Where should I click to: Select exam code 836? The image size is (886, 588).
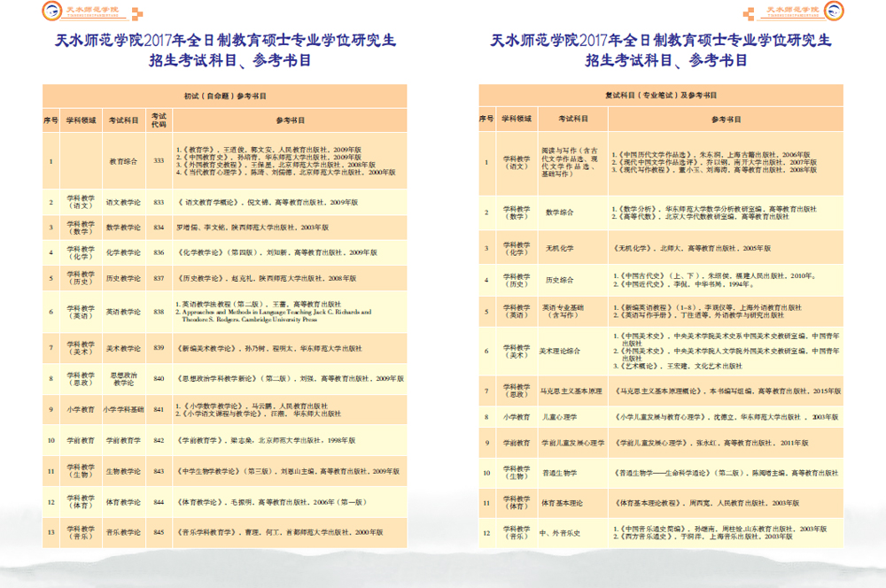pyautogui.click(x=159, y=252)
